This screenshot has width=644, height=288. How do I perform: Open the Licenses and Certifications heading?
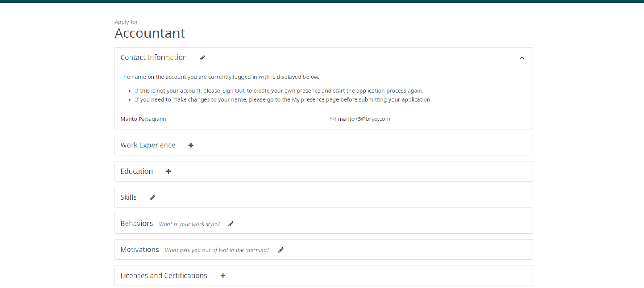click(x=164, y=276)
